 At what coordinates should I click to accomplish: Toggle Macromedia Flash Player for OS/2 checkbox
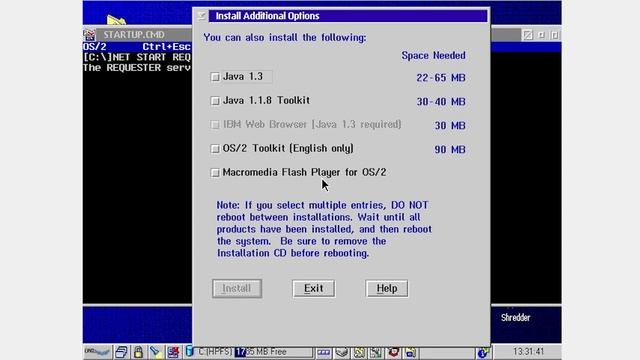[x=215, y=173]
